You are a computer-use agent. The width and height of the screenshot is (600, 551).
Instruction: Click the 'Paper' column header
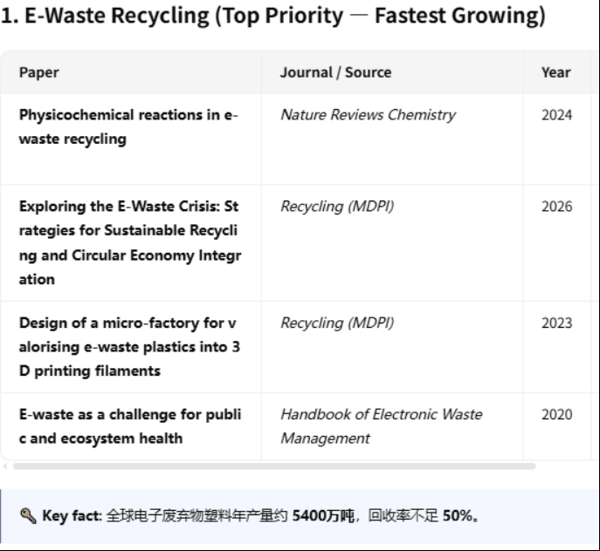click(x=39, y=72)
